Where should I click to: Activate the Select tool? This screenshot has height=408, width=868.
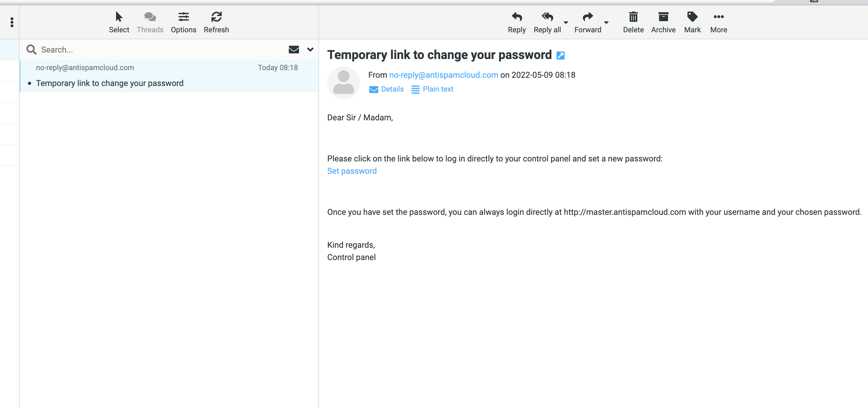coord(119,22)
